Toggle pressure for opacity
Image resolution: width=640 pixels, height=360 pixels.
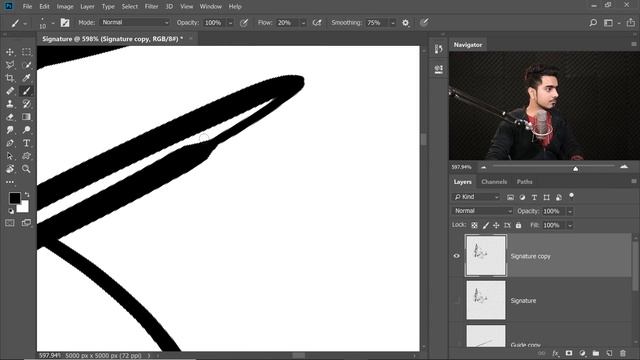[244, 23]
